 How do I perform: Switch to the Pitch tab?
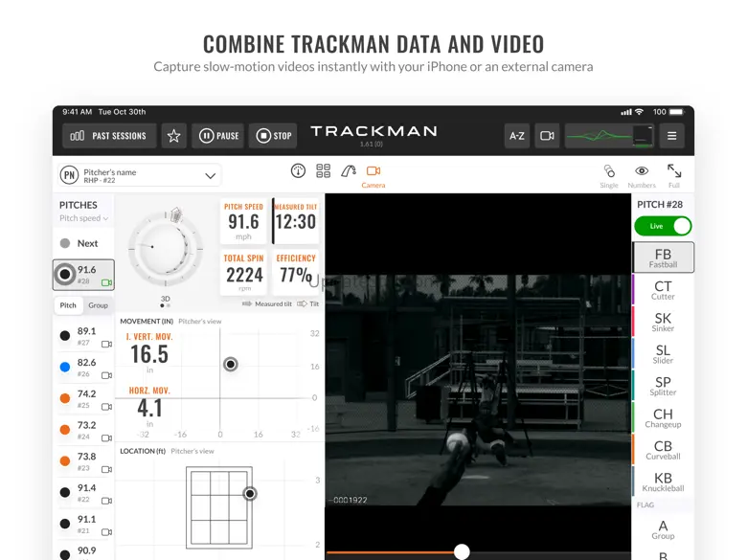click(x=68, y=305)
